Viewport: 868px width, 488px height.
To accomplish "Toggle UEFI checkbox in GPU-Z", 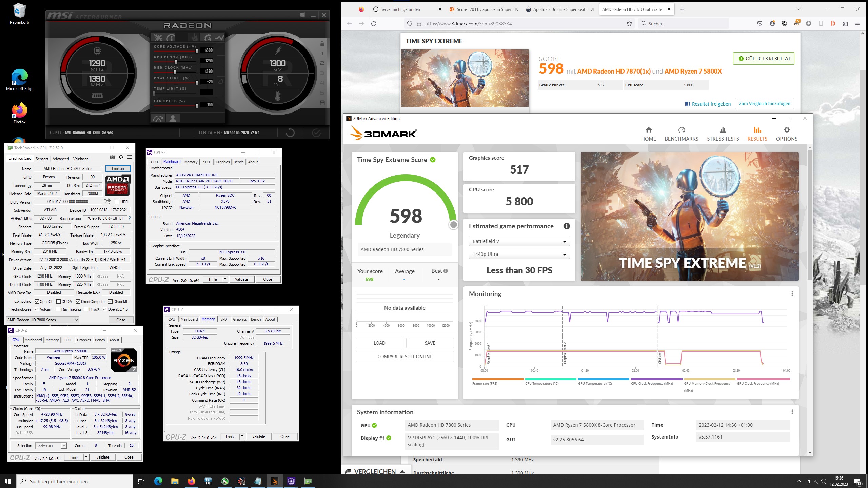I will click(x=117, y=202).
